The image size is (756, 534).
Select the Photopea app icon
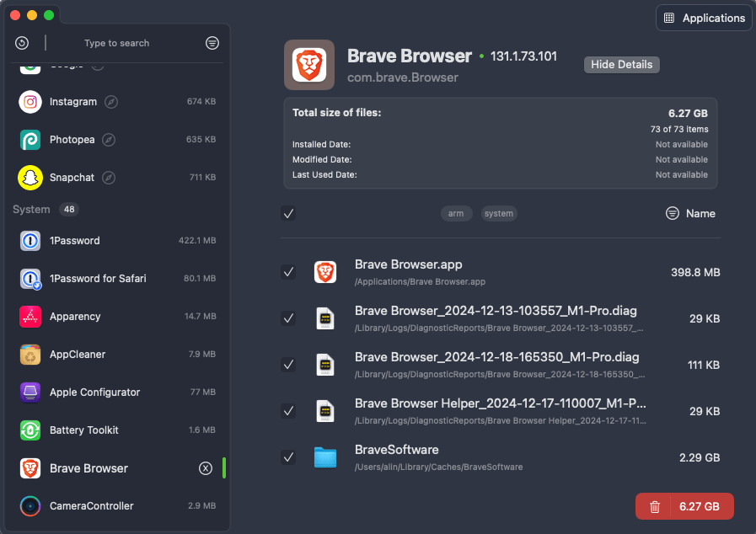30,140
